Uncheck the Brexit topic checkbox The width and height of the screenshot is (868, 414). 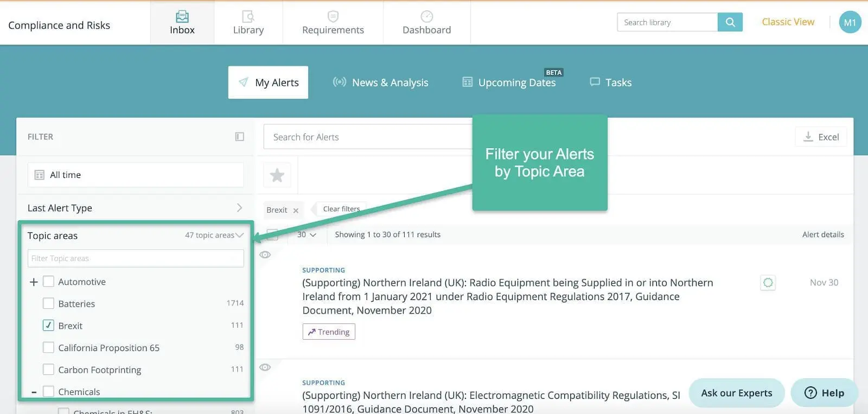pos(48,326)
